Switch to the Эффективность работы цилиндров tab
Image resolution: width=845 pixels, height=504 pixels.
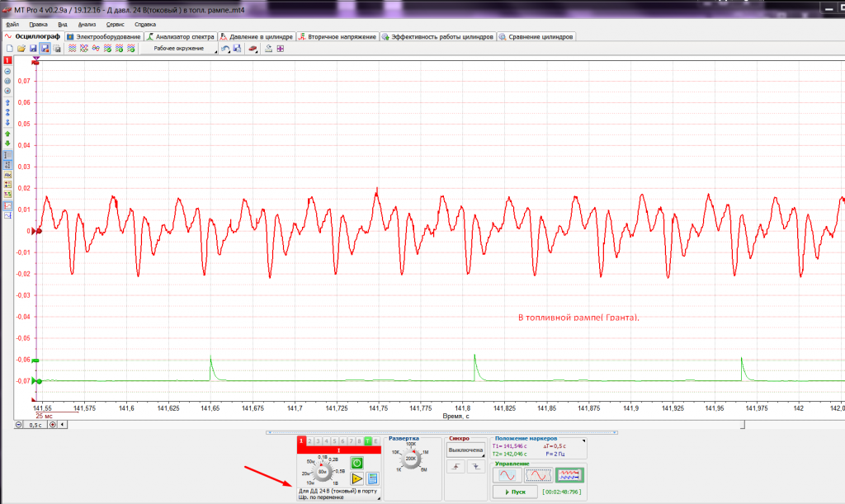point(437,36)
